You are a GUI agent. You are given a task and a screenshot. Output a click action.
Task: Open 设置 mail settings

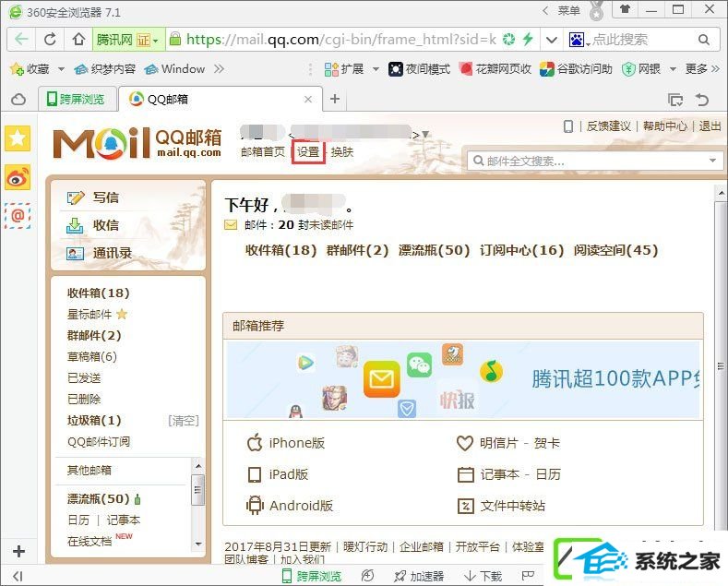pyautogui.click(x=308, y=152)
